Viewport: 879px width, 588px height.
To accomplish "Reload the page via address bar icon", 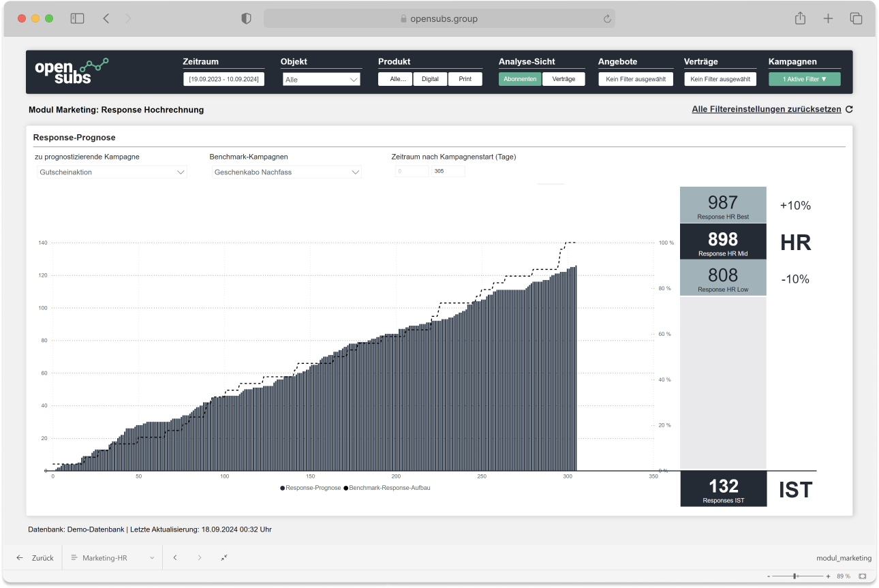I will coord(606,19).
